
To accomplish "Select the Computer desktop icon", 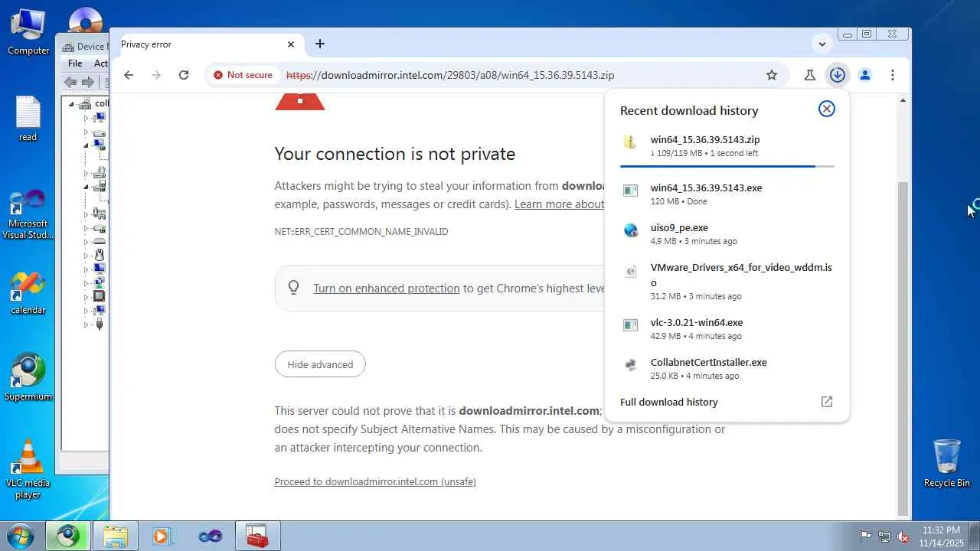I will 28,32.
